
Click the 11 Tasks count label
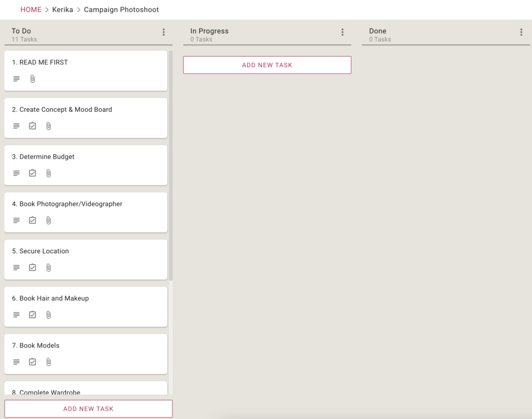pyautogui.click(x=24, y=40)
